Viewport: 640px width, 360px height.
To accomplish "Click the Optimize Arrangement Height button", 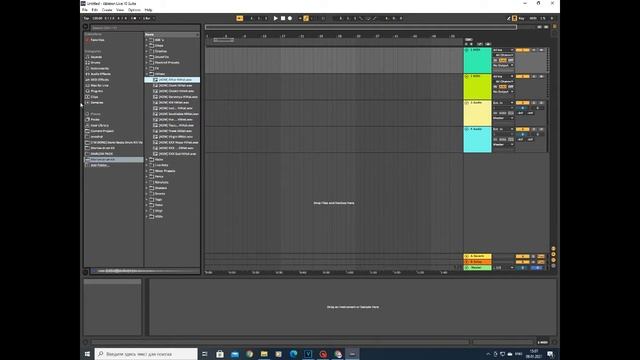I will [539, 27].
